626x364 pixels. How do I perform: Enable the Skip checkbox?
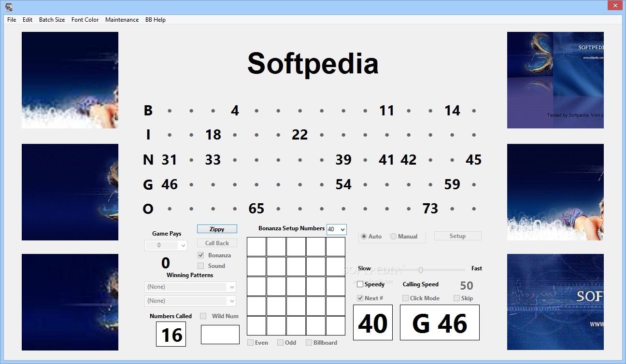(456, 298)
